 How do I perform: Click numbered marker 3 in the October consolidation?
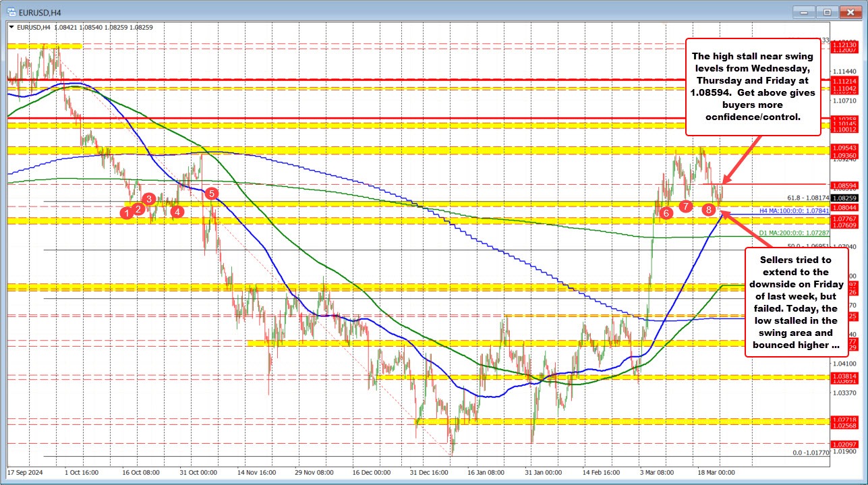click(149, 199)
